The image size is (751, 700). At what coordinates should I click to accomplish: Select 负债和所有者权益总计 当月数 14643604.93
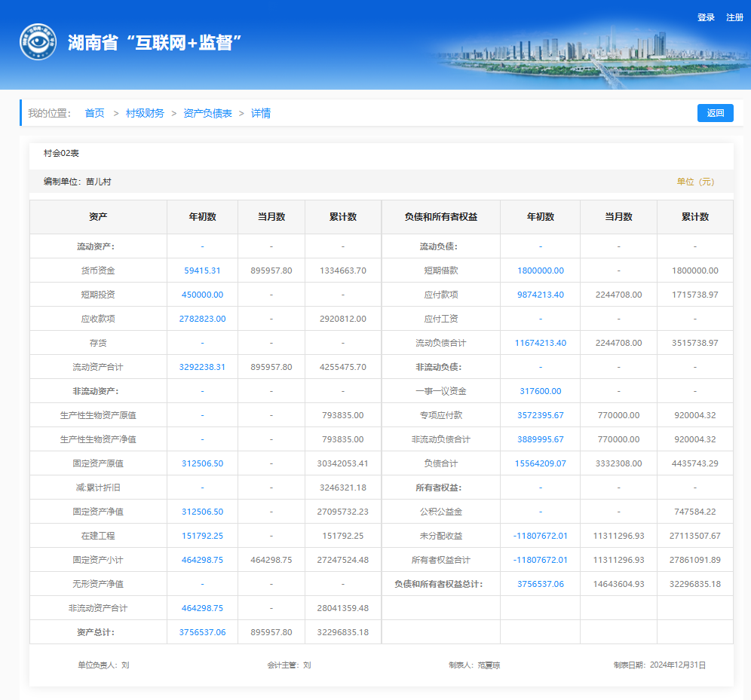[619, 584]
